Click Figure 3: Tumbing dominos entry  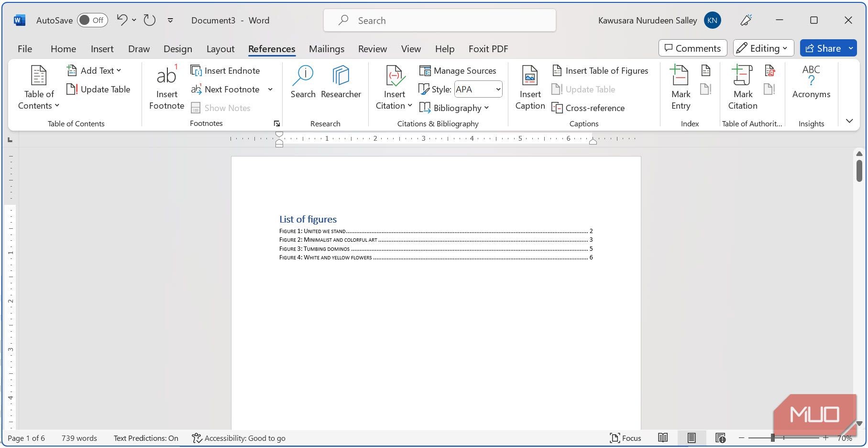(x=436, y=249)
